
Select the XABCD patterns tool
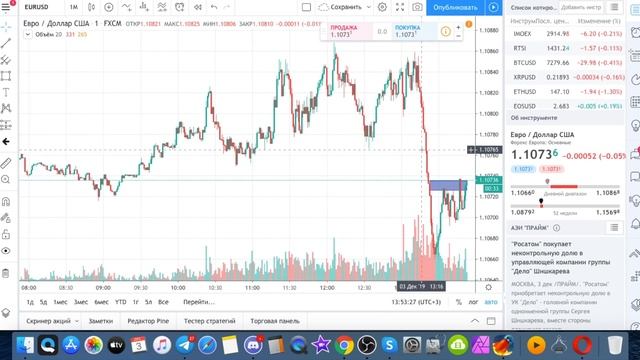[6, 109]
